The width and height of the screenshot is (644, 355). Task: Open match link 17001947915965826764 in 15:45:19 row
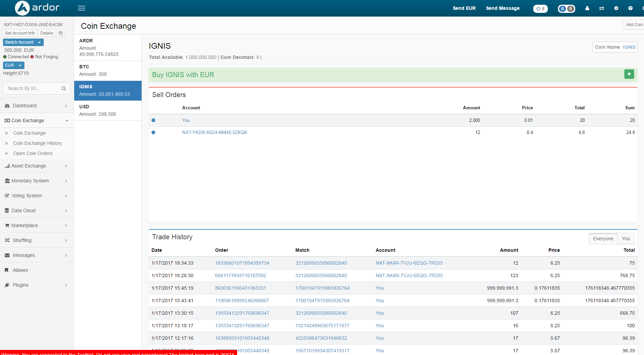tap(323, 288)
